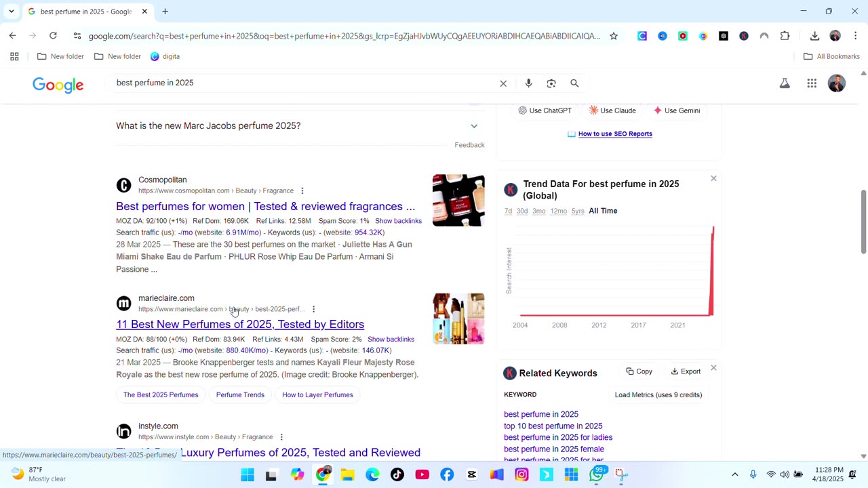Select the All Time trend range
This screenshot has height=488, width=868.
pyautogui.click(x=603, y=211)
